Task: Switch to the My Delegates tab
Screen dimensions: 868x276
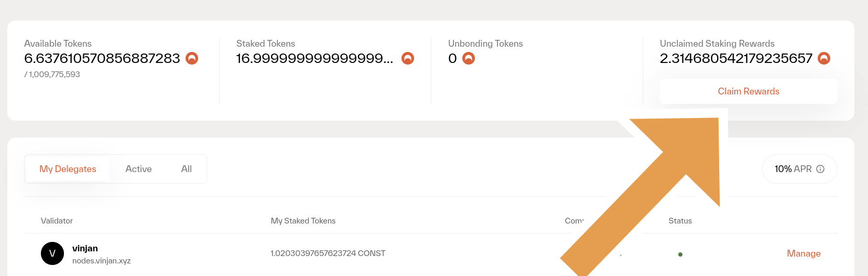Action: [68, 169]
